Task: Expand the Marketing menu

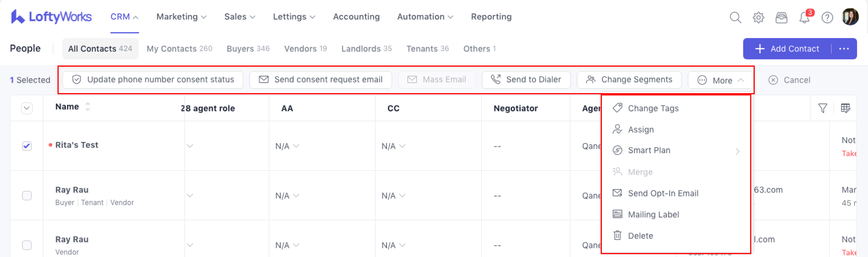Action: [x=181, y=17]
